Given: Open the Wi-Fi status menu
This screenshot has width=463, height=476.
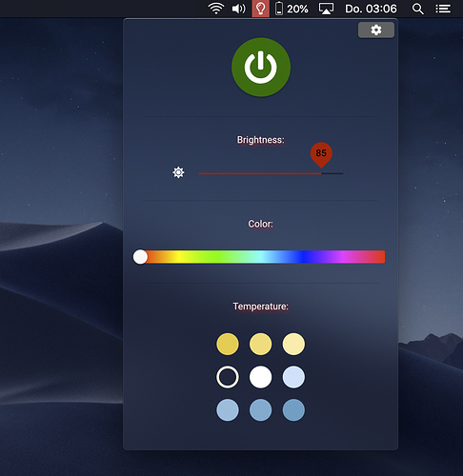Looking at the screenshot, I should coord(216,9).
